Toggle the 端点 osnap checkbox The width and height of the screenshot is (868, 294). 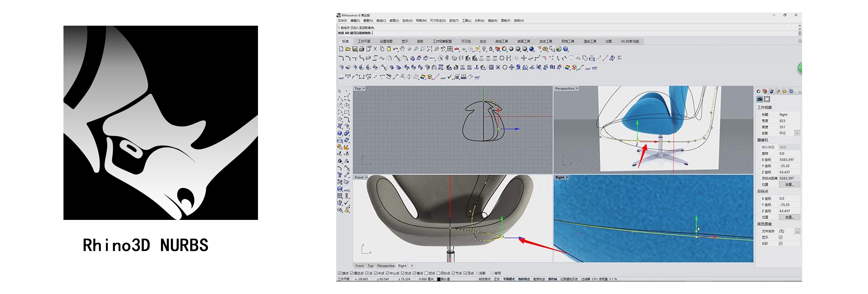pos(340,273)
